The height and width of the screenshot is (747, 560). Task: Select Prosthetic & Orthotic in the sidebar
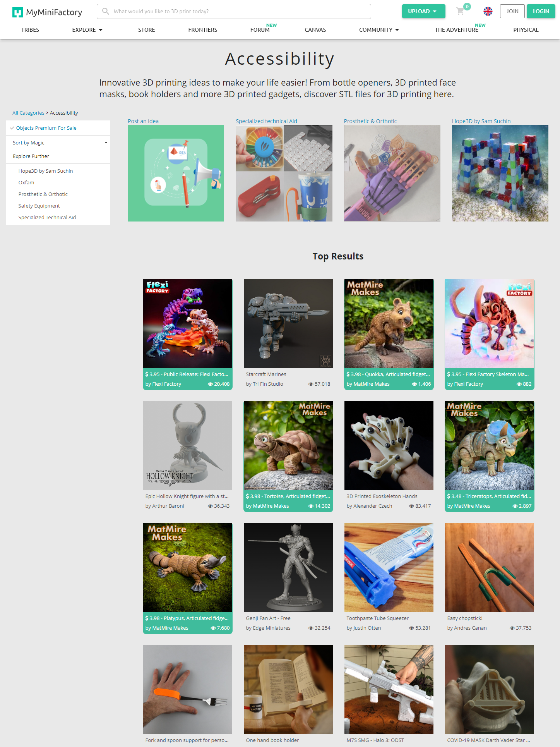pos(43,194)
